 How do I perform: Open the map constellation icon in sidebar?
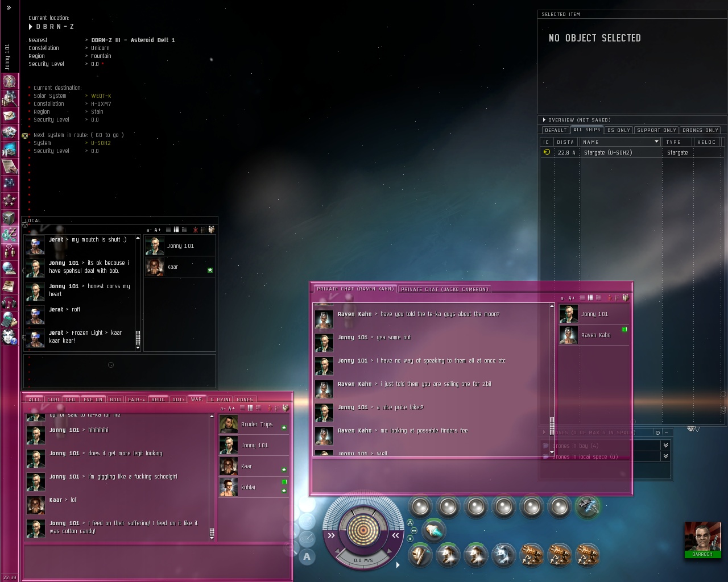pyautogui.click(x=9, y=183)
